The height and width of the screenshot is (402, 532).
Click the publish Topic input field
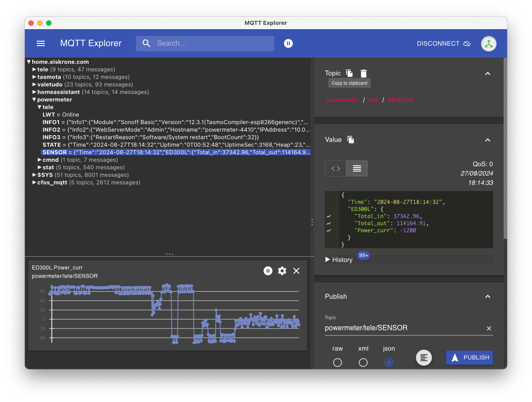click(404, 328)
